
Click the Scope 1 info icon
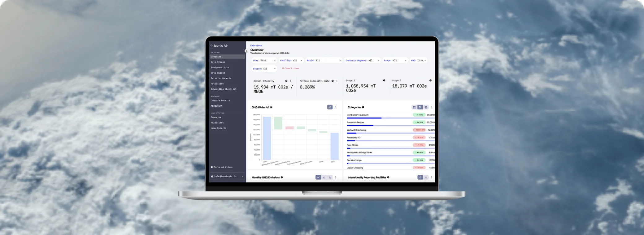coord(384,80)
